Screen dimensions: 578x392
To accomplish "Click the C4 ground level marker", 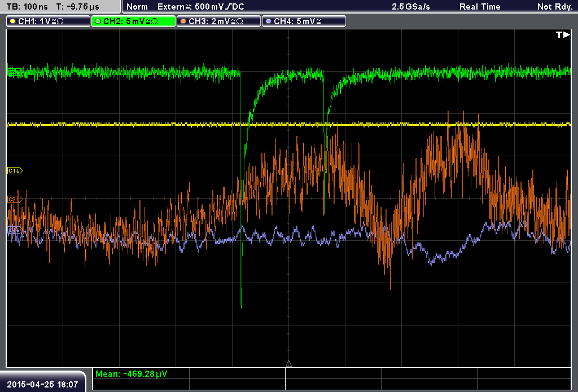I will coord(15,230).
